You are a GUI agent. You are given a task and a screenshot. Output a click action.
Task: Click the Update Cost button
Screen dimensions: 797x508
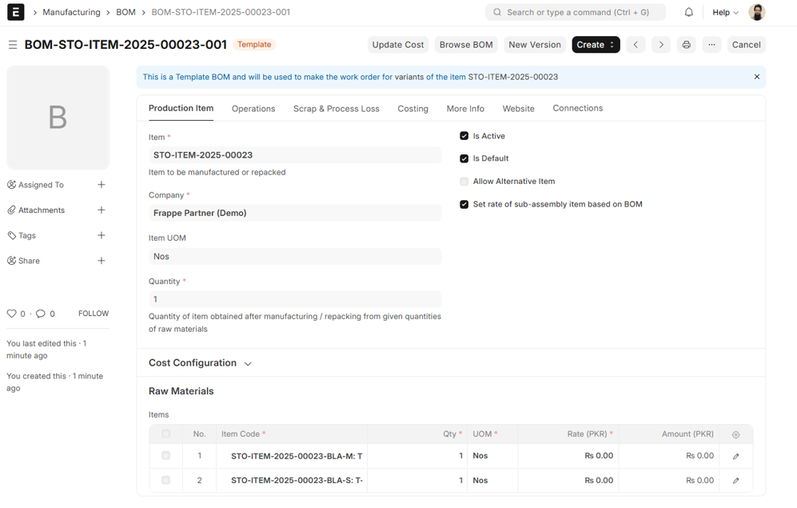coord(398,45)
